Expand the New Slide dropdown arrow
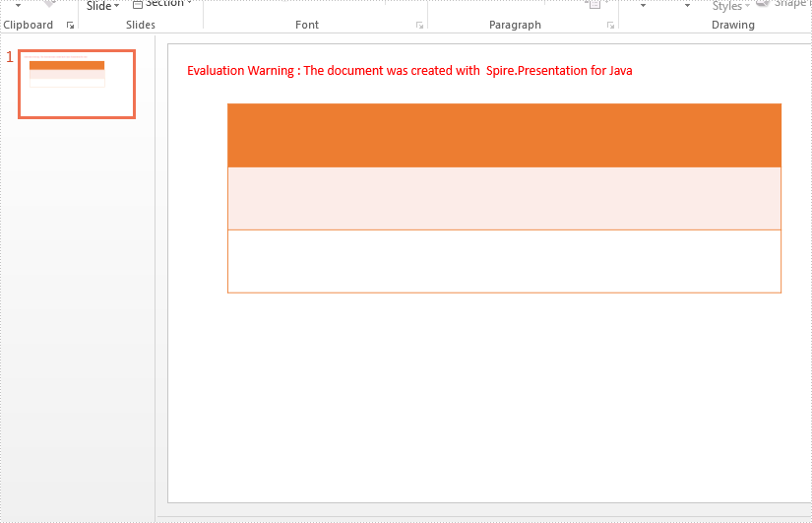812x523 pixels. (x=116, y=6)
